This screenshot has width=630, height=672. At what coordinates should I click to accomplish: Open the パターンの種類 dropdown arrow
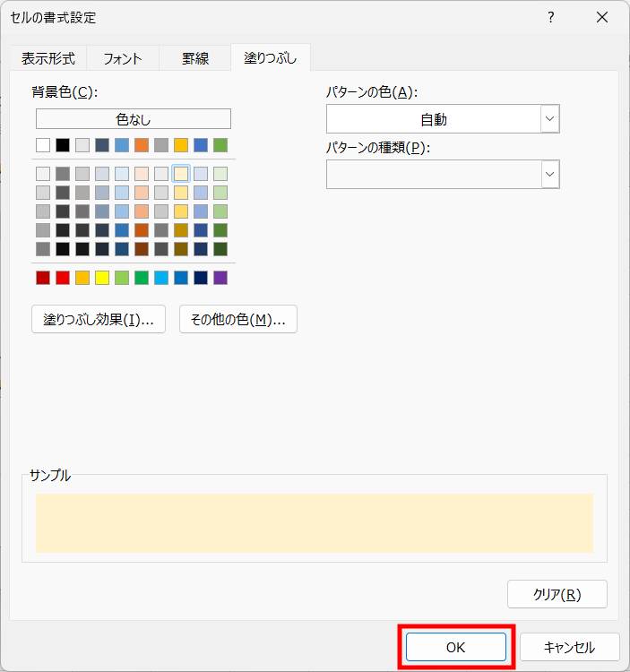[x=550, y=175]
